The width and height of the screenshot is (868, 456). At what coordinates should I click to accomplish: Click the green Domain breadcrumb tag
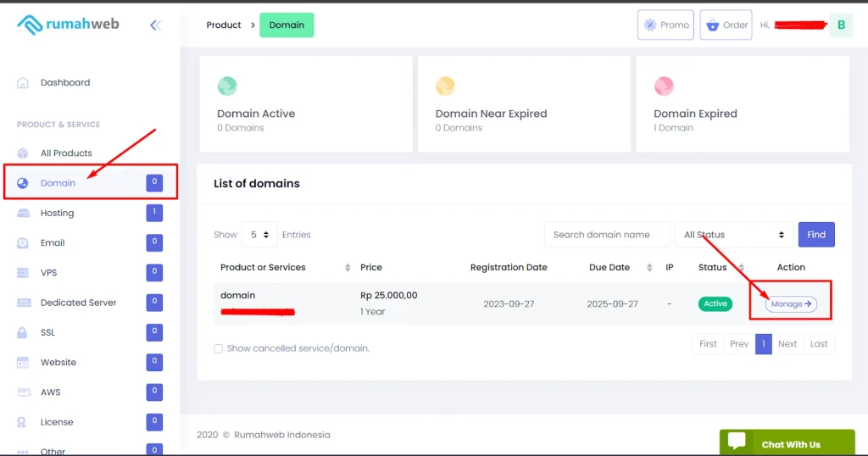(x=287, y=25)
